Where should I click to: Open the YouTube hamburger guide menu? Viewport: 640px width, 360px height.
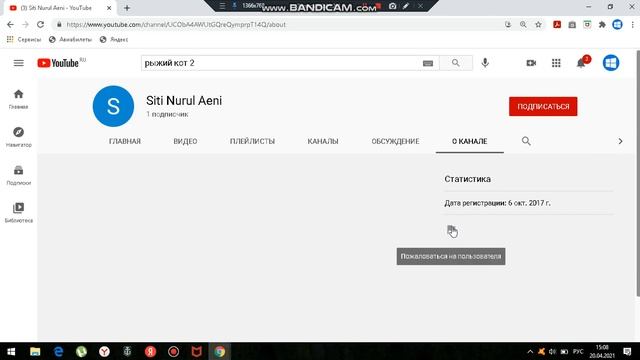[x=18, y=63]
